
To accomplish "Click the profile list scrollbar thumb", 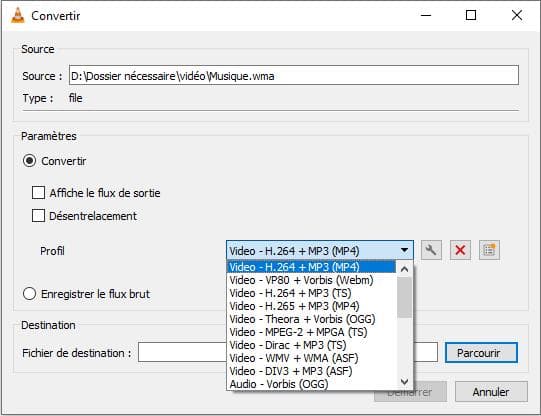I will point(405,297).
